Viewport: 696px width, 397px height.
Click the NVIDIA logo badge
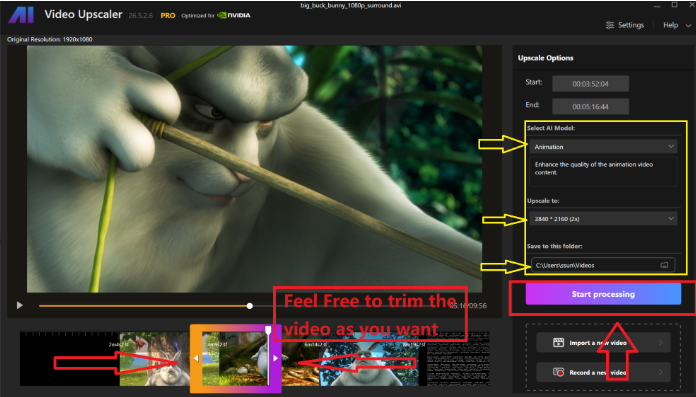pyautogui.click(x=233, y=15)
